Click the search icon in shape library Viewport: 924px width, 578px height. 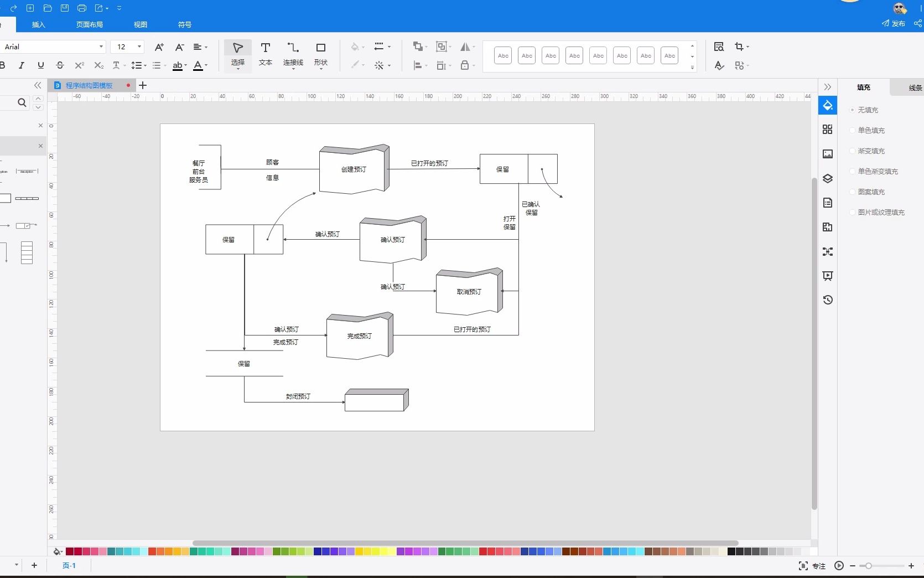coord(22,102)
